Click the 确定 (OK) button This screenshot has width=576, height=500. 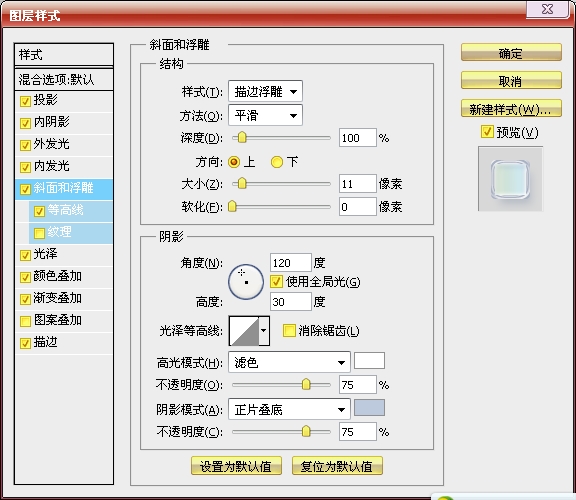511,53
